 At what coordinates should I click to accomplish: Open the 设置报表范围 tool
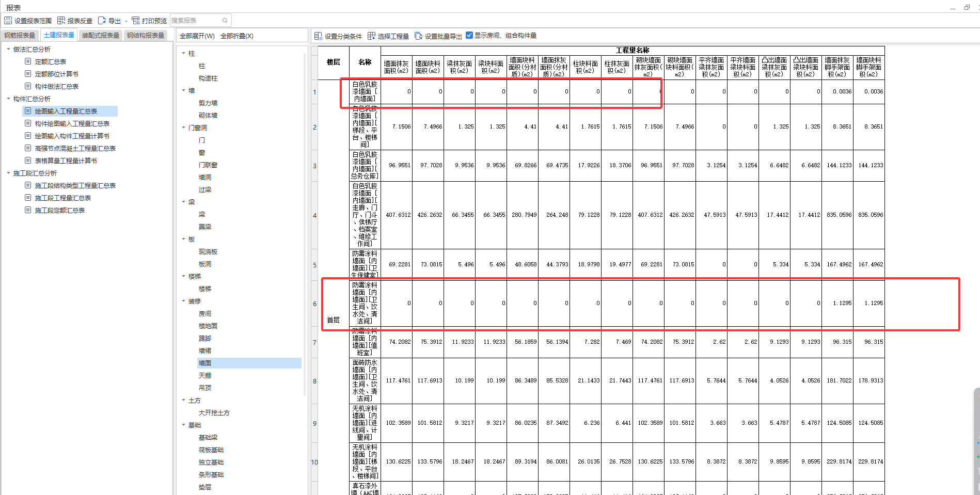coord(28,20)
